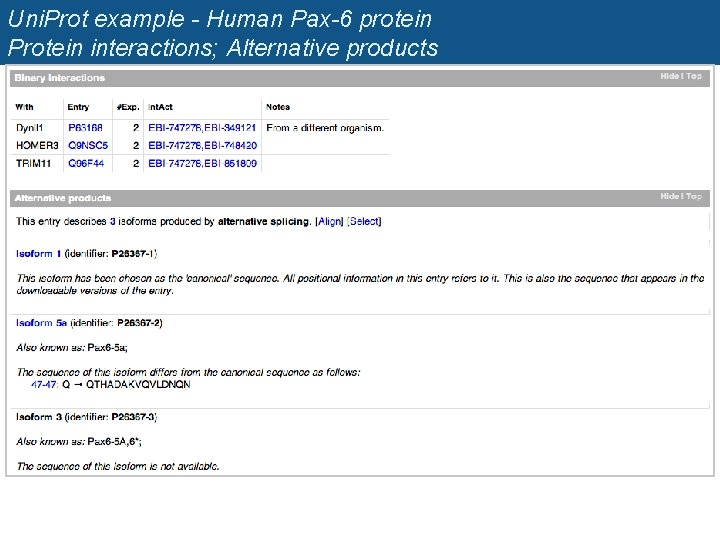The height and width of the screenshot is (540, 720).
Task: Open IntAct link EBI-747278,EBI-851809
Action: pyautogui.click(x=202, y=163)
